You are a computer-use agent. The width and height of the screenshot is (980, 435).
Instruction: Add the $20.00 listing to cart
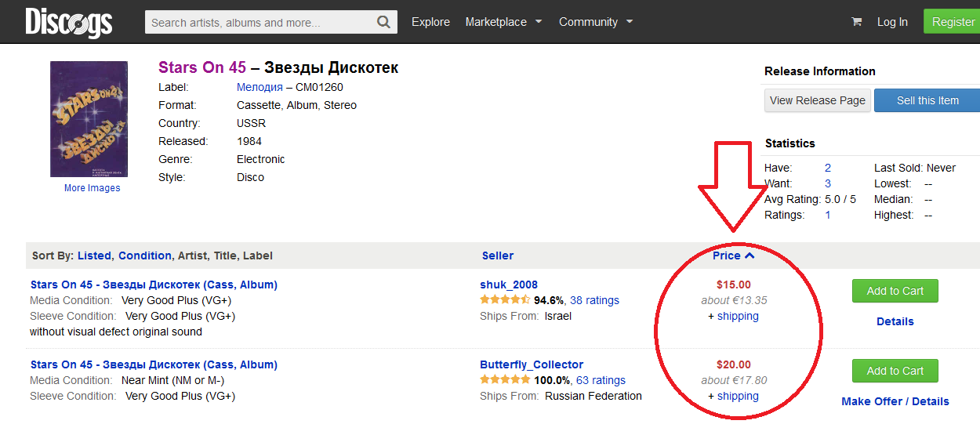click(x=895, y=371)
